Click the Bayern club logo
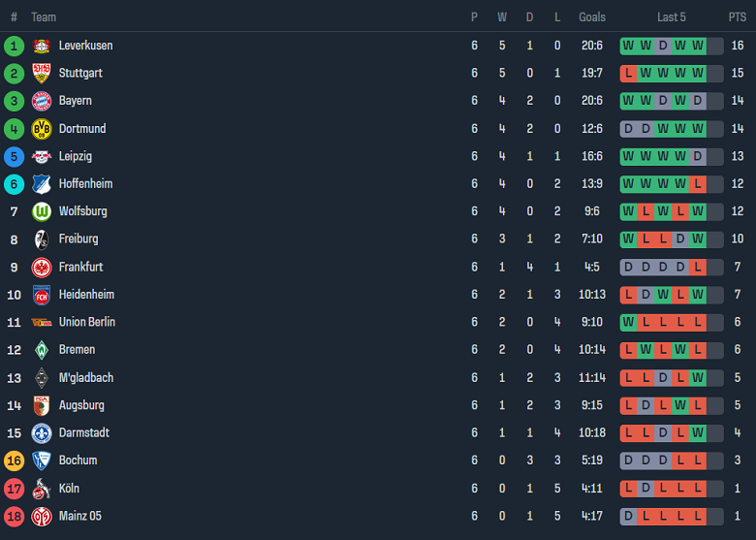The image size is (756, 540). click(x=42, y=101)
